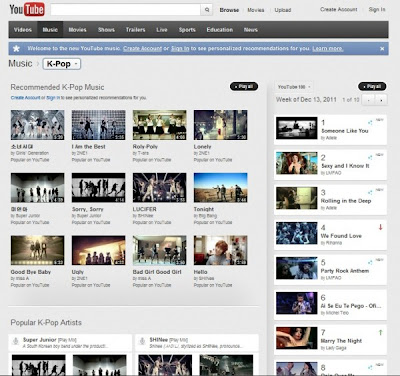This screenshot has width=400, height=376.
Task: Click the Rolling in the Deep title
Action: coord(346,201)
